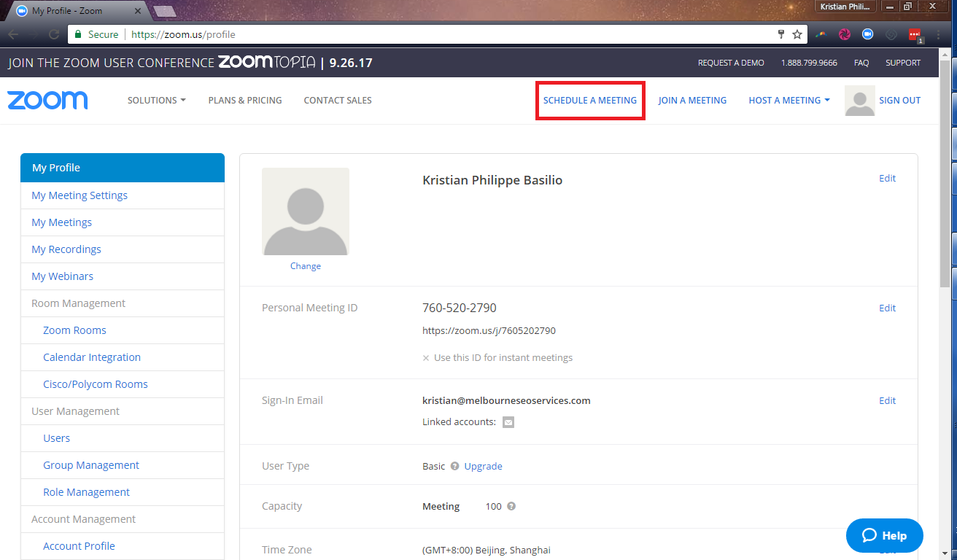Viewport: 957px width, 560px height.
Task: Click the green Secure padlock icon
Action: click(x=79, y=34)
